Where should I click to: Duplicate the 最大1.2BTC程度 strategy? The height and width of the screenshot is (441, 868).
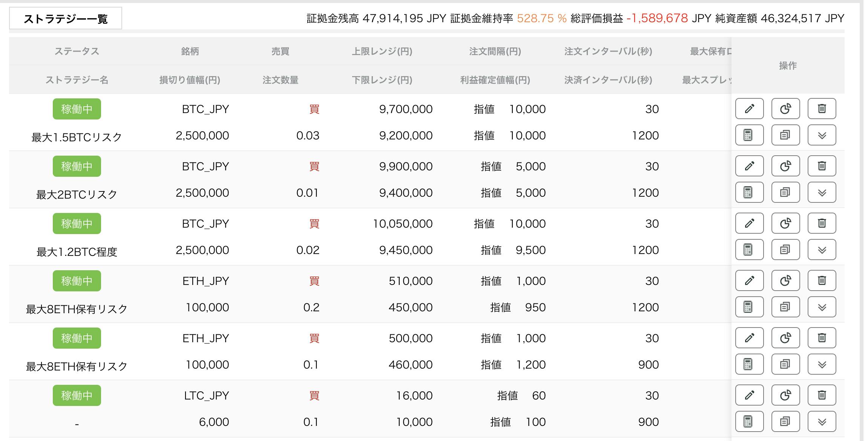coord(785,250)
